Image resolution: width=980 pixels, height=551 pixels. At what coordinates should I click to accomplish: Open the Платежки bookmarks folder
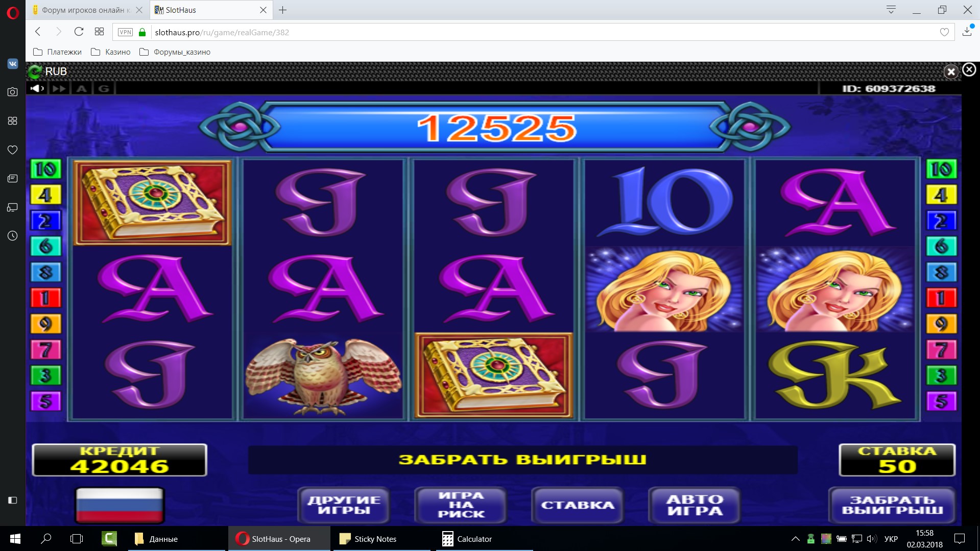57,52
